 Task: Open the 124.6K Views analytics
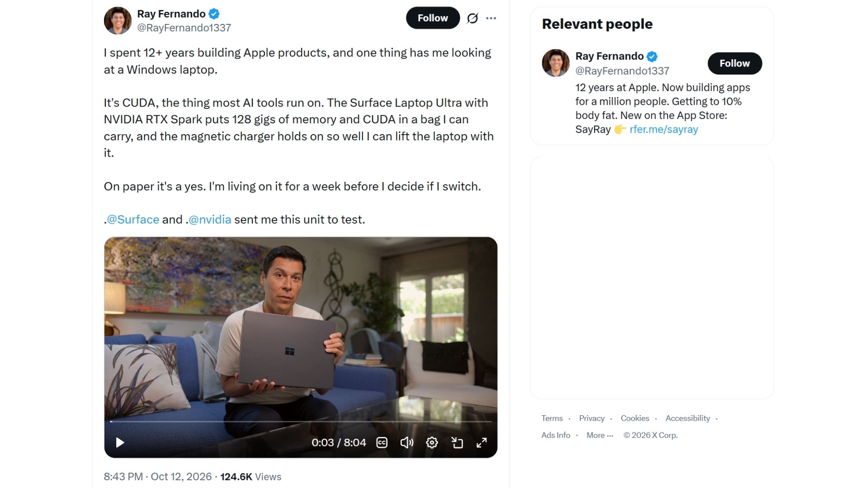250,477
